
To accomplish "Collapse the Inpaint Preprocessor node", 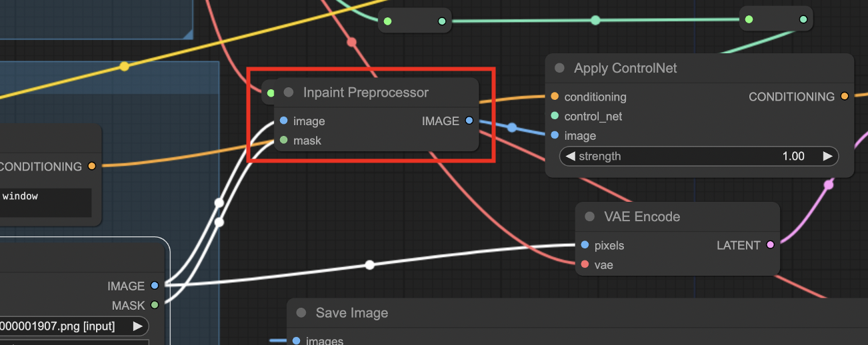I will coord(289,93).
